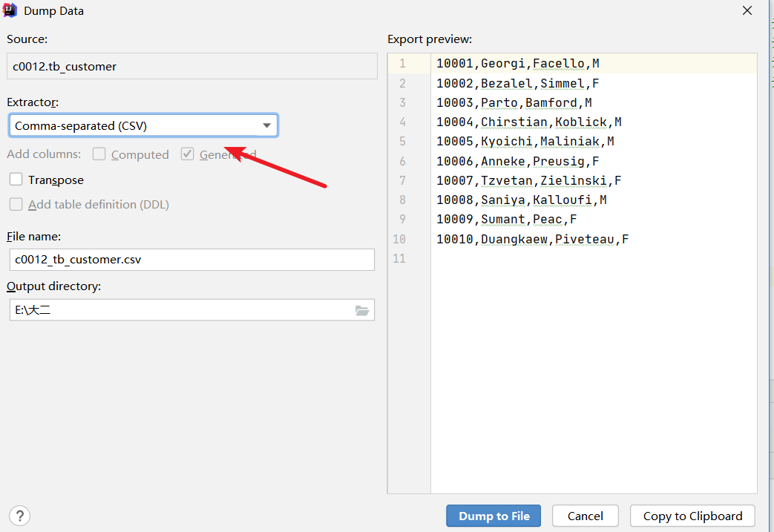The height and width of the screenshot is (532, 774).
Task: Click the Dump to File button
Action: coord(493,516)
